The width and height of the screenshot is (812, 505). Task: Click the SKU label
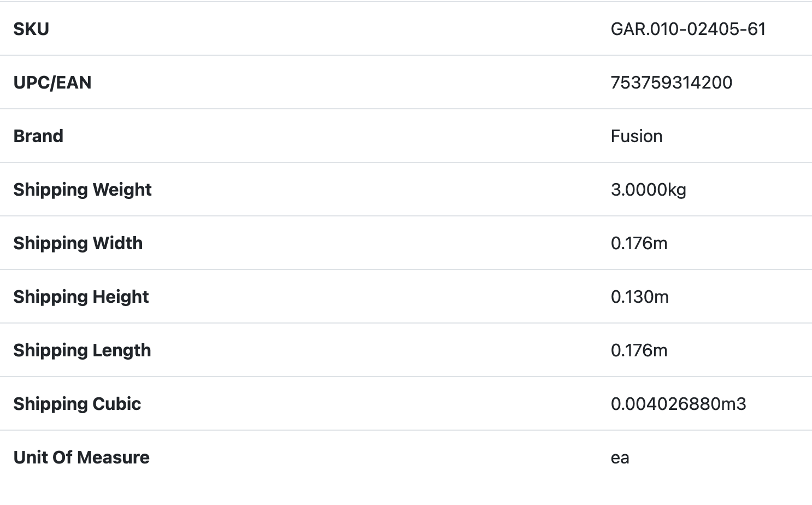click(31, 29)
